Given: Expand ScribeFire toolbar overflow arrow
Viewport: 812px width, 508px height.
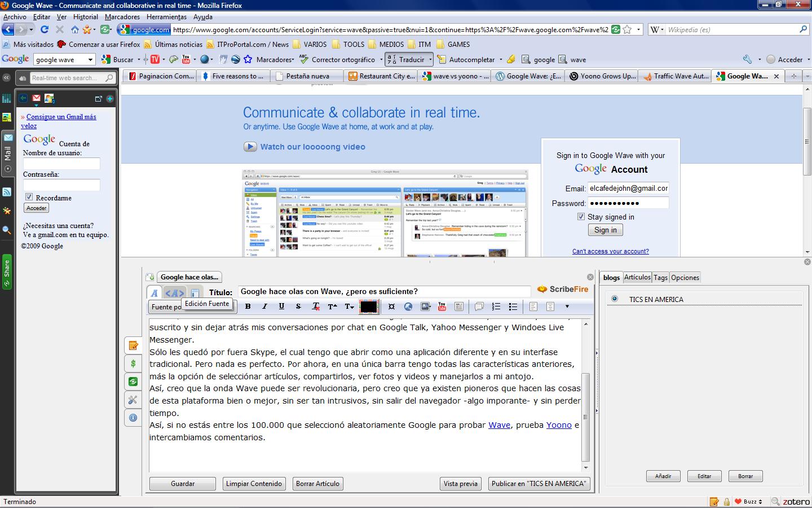Looking at the screenshot, I should click(x=567, y=306).
